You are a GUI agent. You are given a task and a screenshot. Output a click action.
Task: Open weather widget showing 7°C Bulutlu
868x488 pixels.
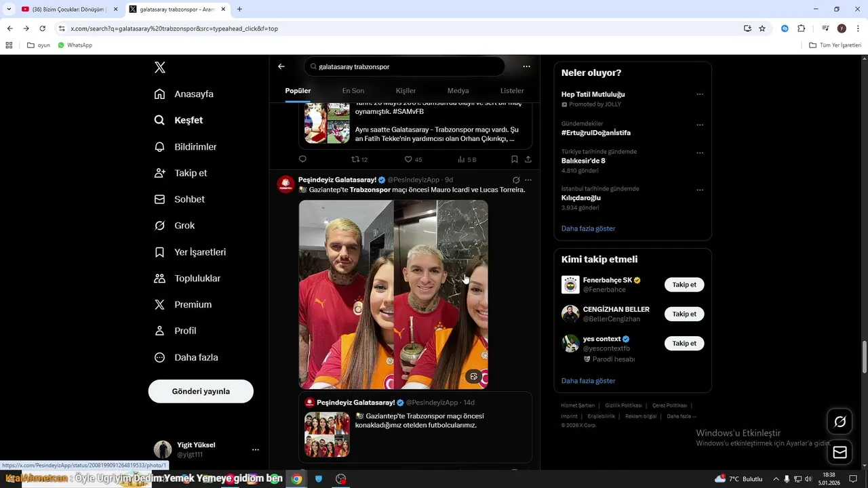[738, 479]
